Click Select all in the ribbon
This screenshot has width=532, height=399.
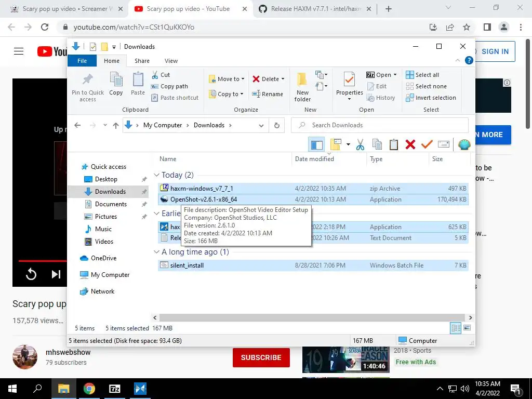pyautogui.click(x=422, y=75)
